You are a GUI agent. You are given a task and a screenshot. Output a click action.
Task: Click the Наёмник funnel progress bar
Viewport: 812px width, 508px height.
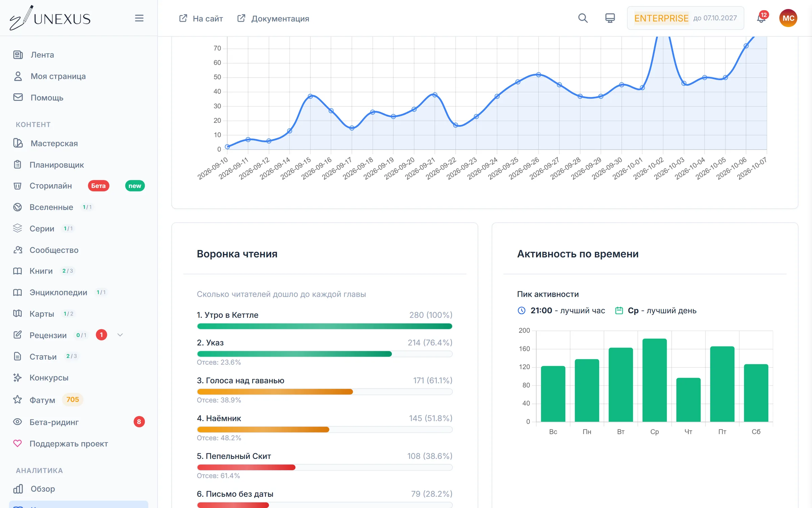tap(324, 429)
